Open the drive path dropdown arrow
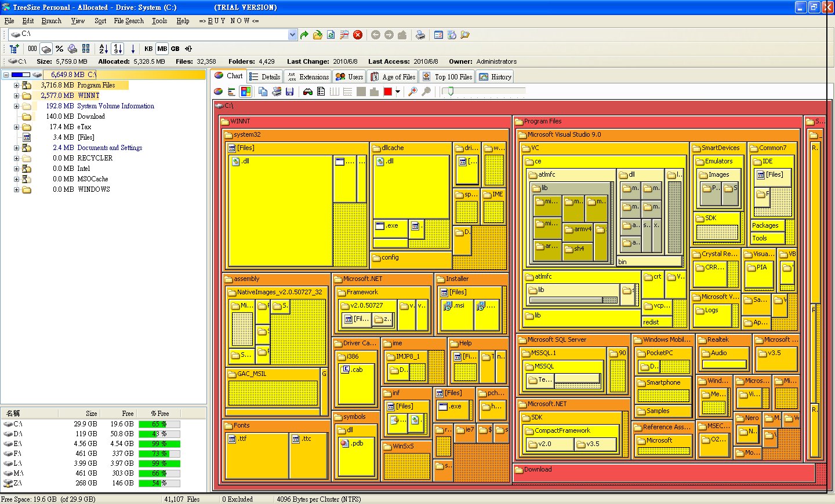 292,35
